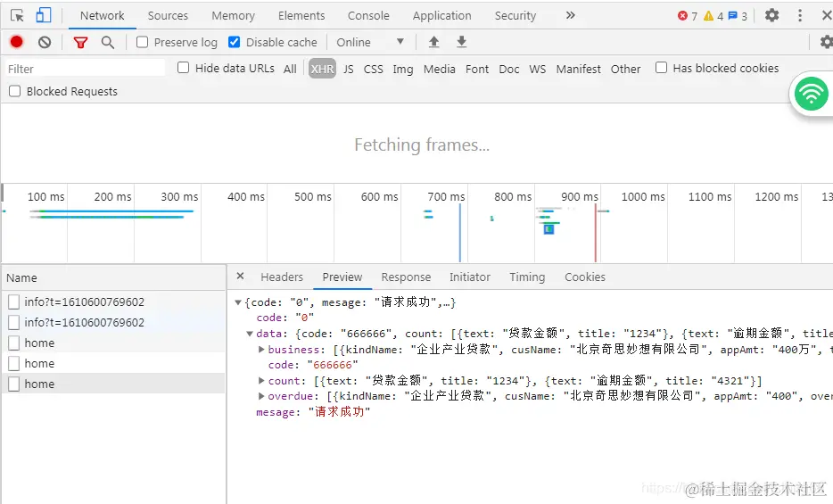Show the Headers tab of request
Viewport: 833px width, 504px height.
pyautogui.click(x=282, y=277)
